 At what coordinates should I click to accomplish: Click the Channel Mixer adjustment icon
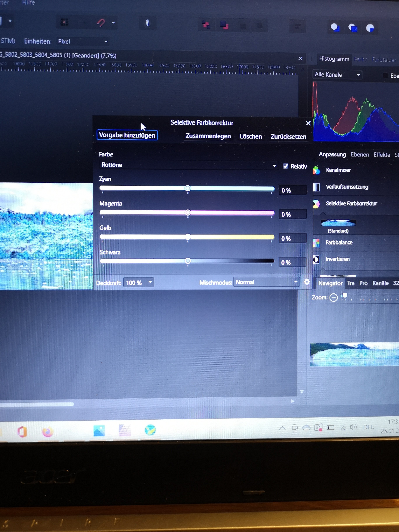316,170
